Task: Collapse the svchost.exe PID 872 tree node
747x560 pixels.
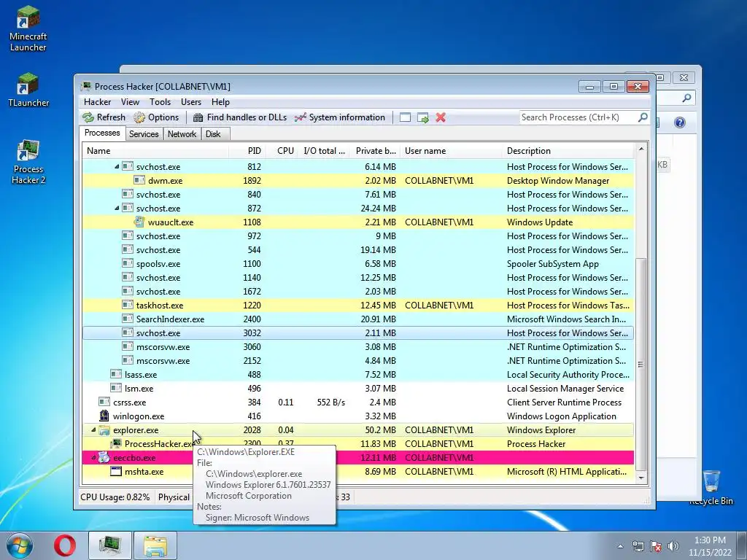Action: pyautogui.click(x=117, y=208)
